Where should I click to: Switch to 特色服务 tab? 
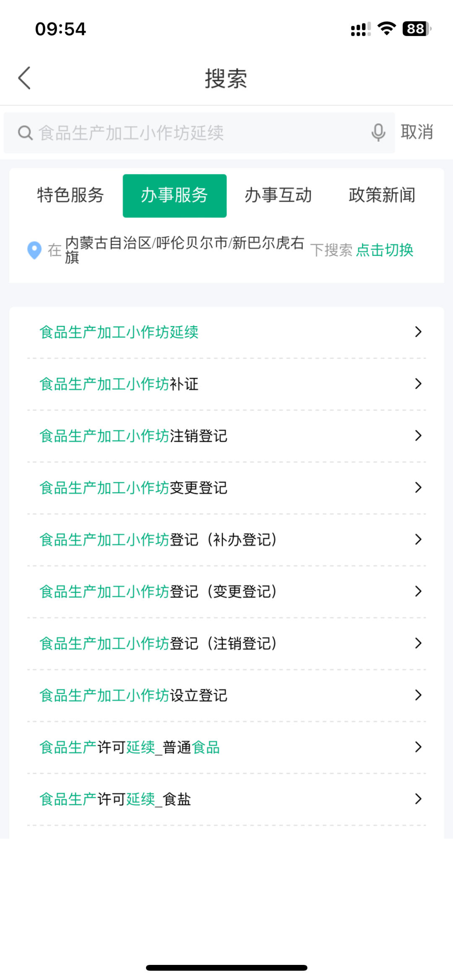coord(70,195)
